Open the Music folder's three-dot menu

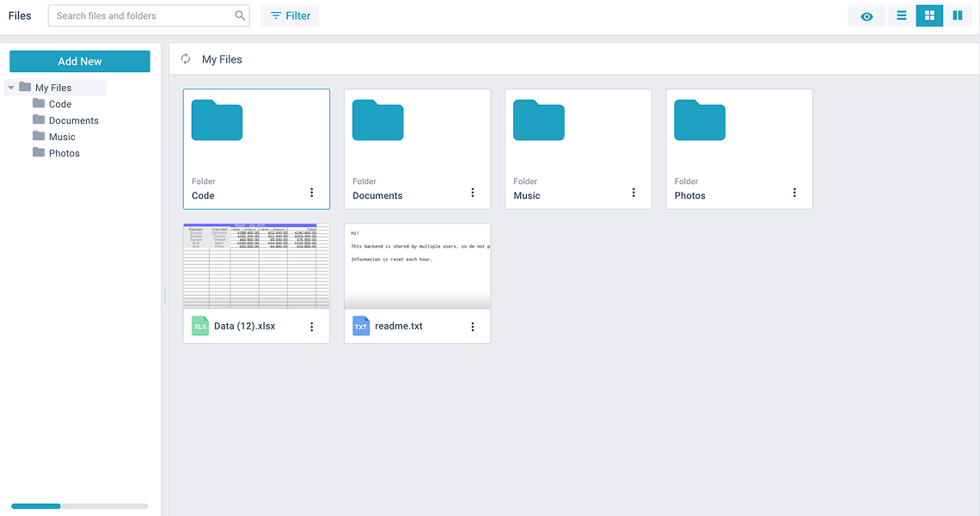click(x=634, y=193)
